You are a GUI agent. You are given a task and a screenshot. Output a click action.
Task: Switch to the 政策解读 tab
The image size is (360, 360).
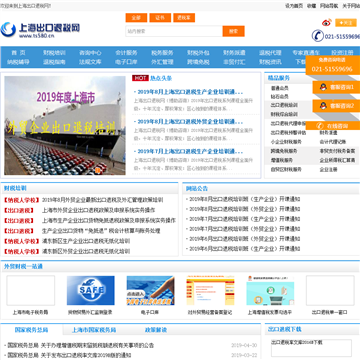[156, 330]
